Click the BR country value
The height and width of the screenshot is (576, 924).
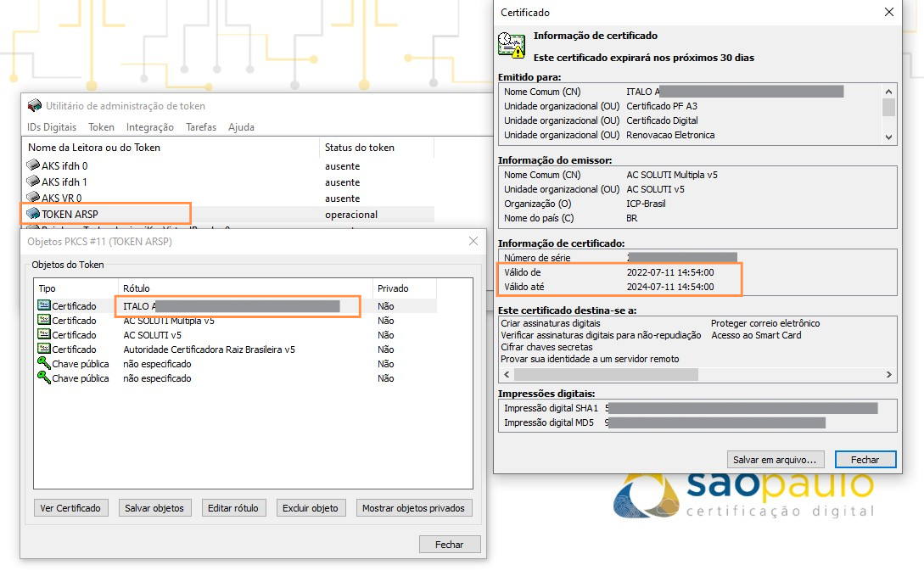(x=632, y=218)
